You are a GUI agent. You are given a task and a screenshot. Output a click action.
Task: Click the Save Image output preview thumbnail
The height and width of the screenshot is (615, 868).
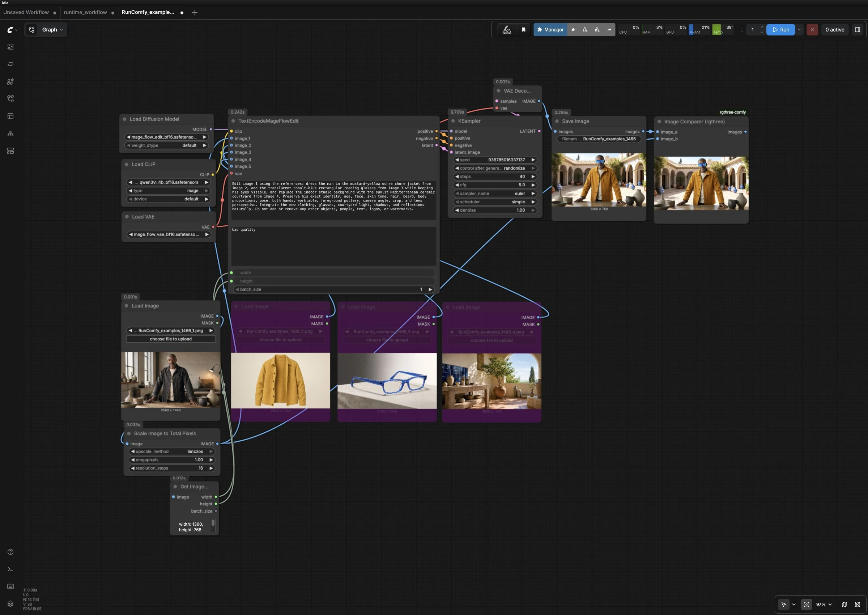(x=599, y=180)
